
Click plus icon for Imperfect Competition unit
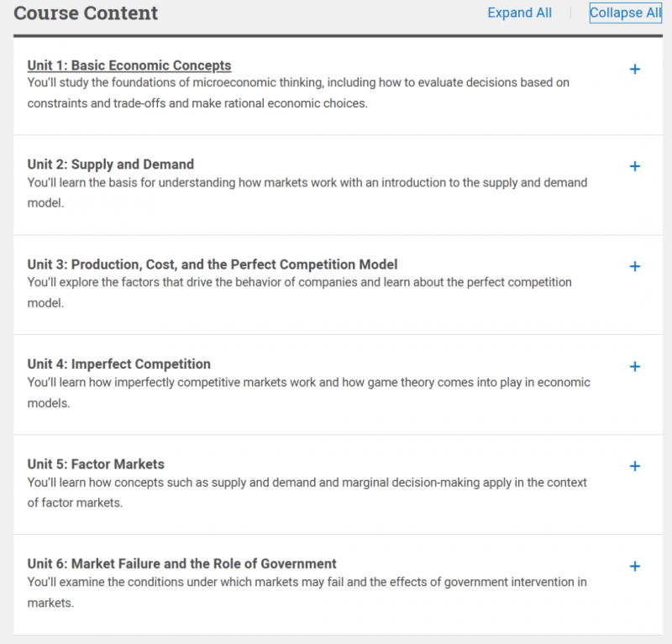(x=635, y=366)
